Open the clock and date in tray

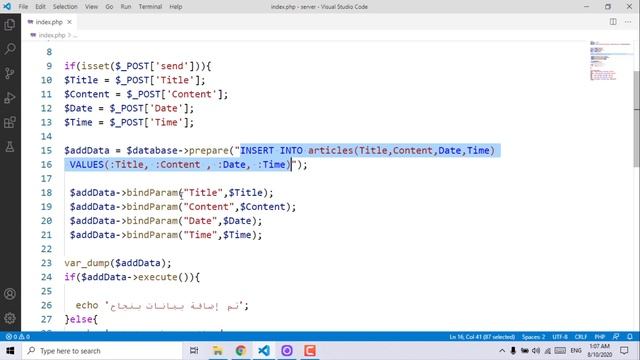tap(600, 351)
